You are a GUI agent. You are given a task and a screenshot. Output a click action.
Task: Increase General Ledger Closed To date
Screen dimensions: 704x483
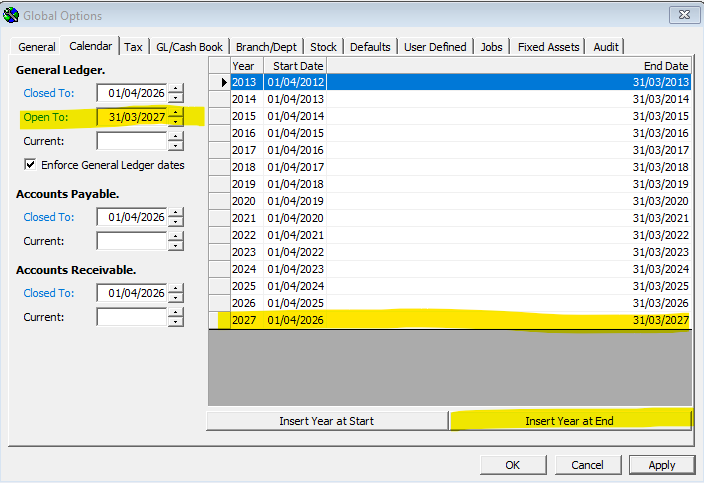(176, 89)
